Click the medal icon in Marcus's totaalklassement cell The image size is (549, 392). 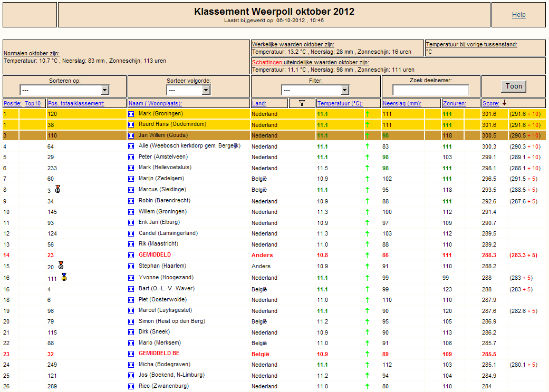point(58,189)
